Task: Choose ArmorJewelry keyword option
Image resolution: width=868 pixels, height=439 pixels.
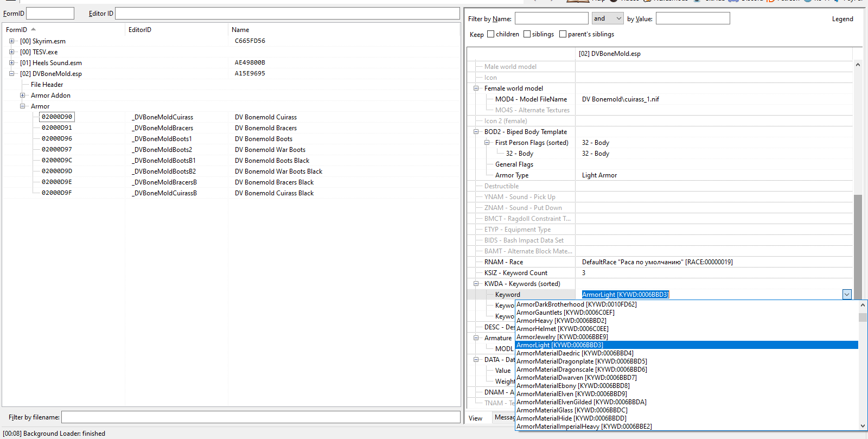Action: 562,337
